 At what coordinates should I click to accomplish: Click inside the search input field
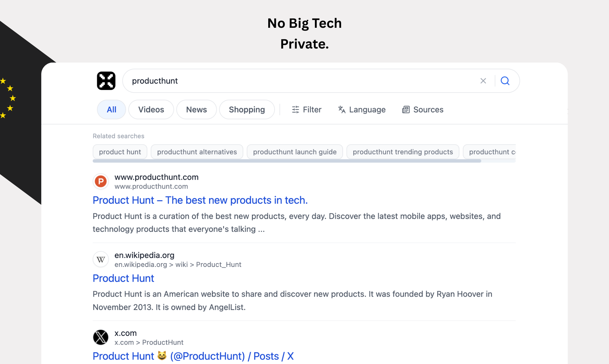pyautogui.click(x=288, y=81)
